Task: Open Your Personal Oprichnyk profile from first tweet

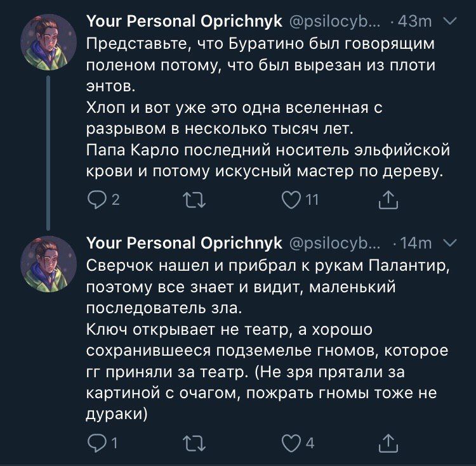Action: pos(184,22)
